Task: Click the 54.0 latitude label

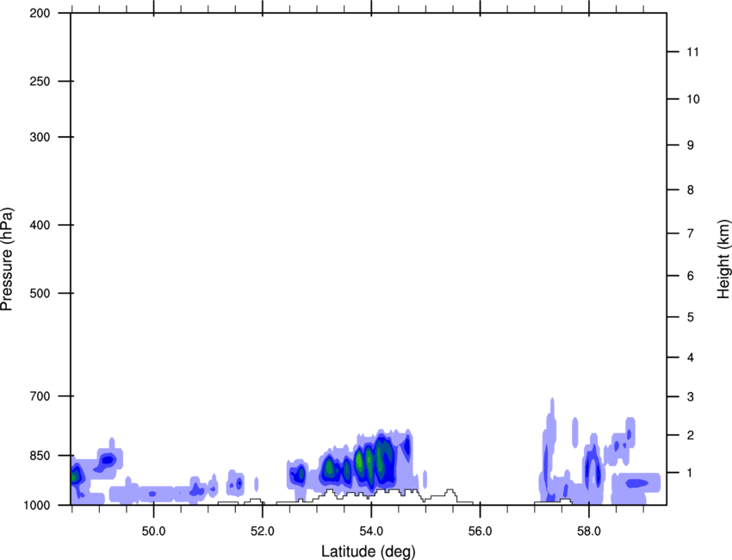Action: [371, 532]
